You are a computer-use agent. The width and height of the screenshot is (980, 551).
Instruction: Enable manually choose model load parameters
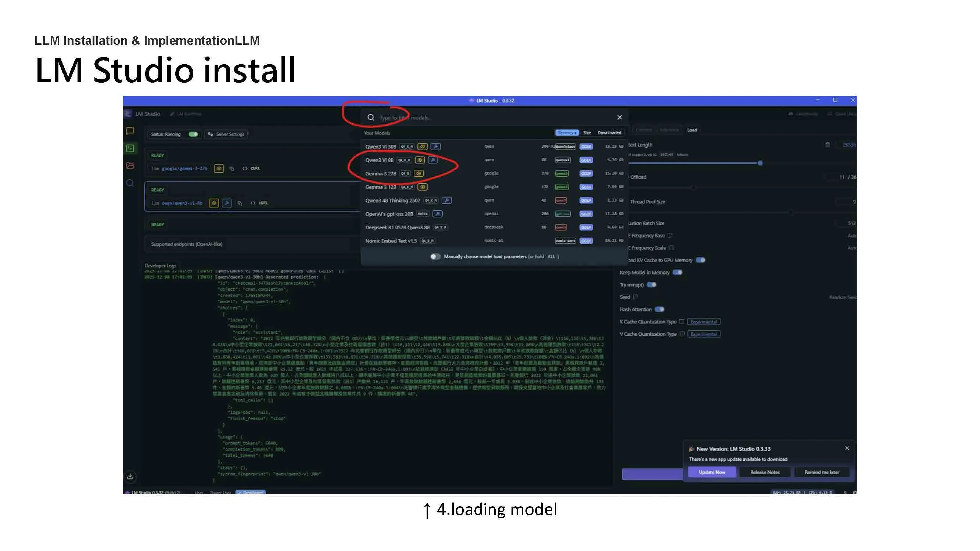pos(435,257)
